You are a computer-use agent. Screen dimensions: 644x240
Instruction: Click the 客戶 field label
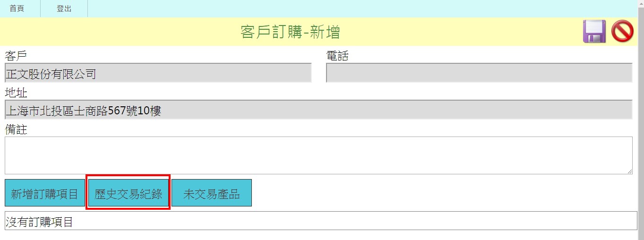coord(16,56)
